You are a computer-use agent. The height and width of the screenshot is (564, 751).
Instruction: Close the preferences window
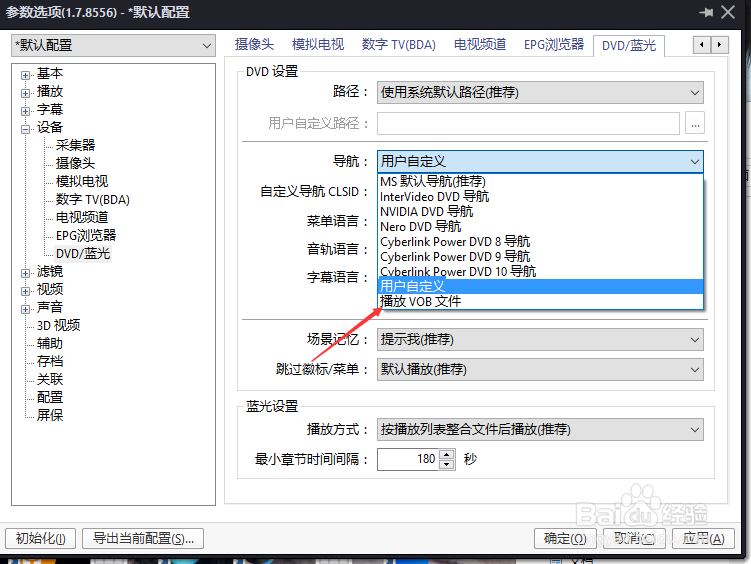tap(728, 12)
